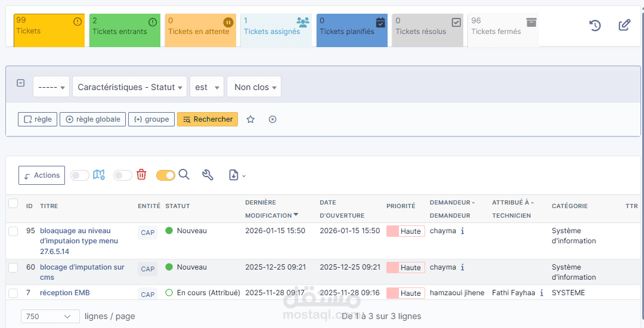Open the wrench display settings icon
This screenshot has width=644, height=328.
[208, 175]
